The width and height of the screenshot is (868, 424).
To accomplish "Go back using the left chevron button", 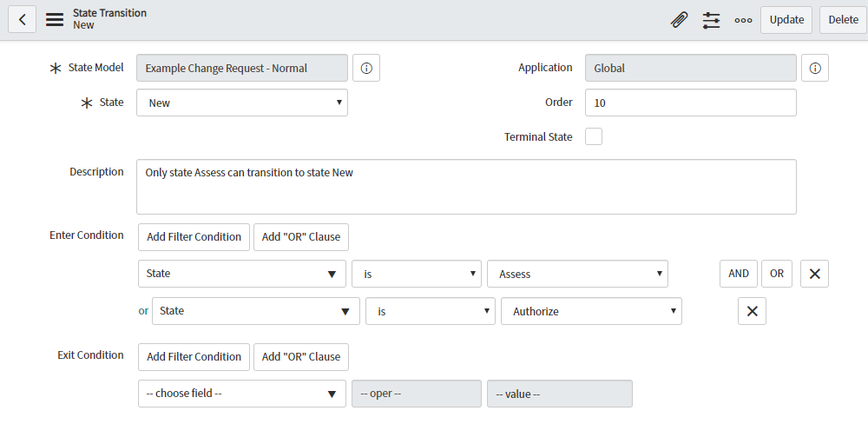I will (23, 20).
